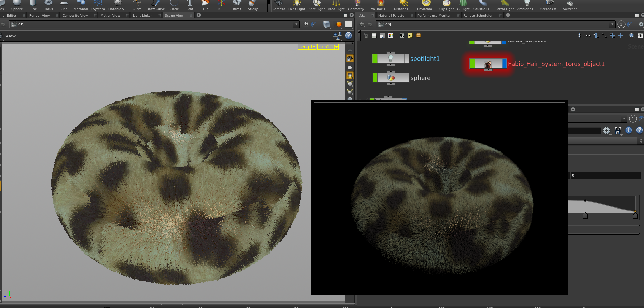Open the Material Palette tab
This screenshot has height=308, width=644.
tap(391, 15)
